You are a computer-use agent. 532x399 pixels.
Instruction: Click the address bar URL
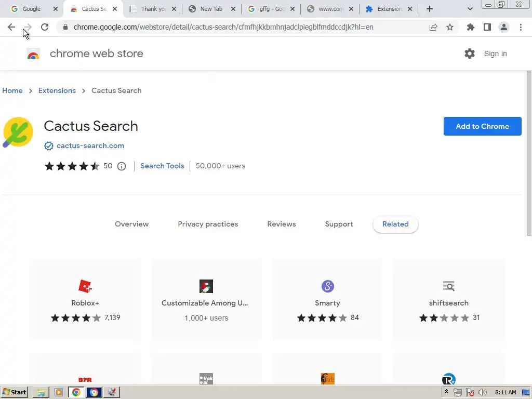[x=223, y=27]
